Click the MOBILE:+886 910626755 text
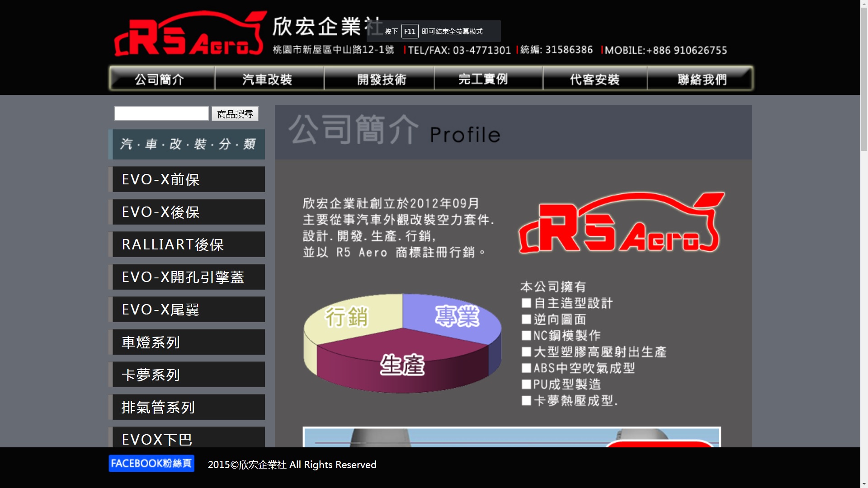 (666, 50)
